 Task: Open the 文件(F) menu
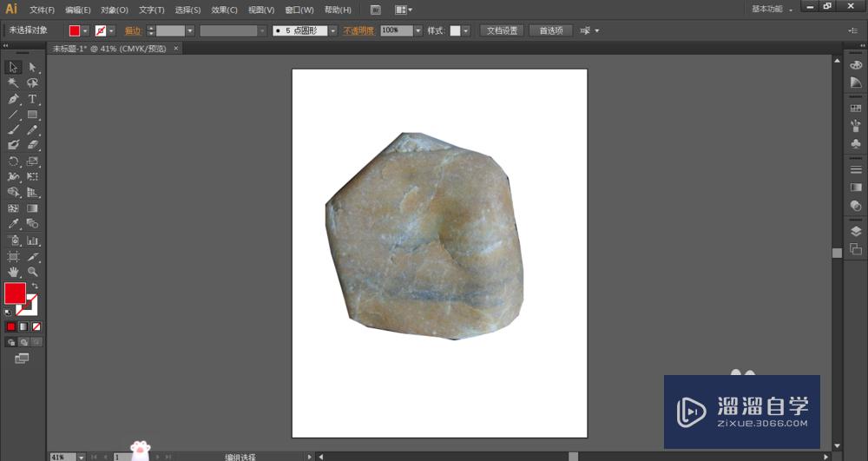click(x=42, y=10)
